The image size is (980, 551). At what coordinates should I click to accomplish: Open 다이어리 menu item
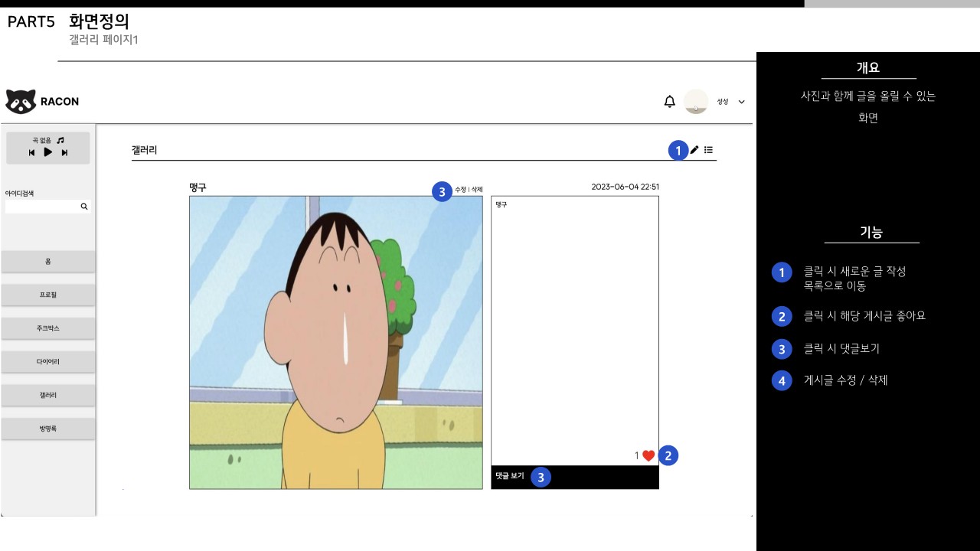point(47,361)
